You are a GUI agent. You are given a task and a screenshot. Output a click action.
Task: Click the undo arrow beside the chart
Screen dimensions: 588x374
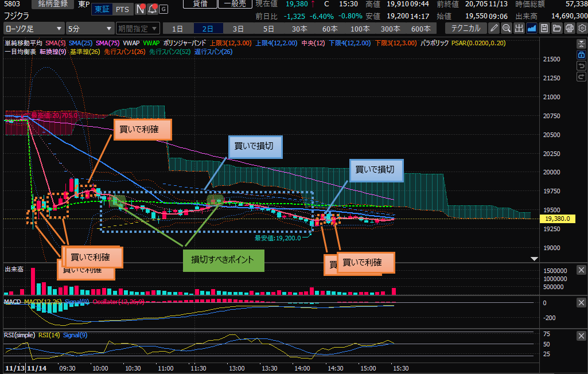click(581, 66)
